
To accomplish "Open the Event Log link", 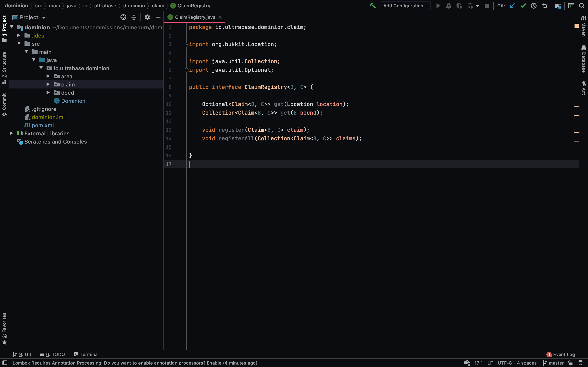I will pyautogui.click(x=564, y=354).
